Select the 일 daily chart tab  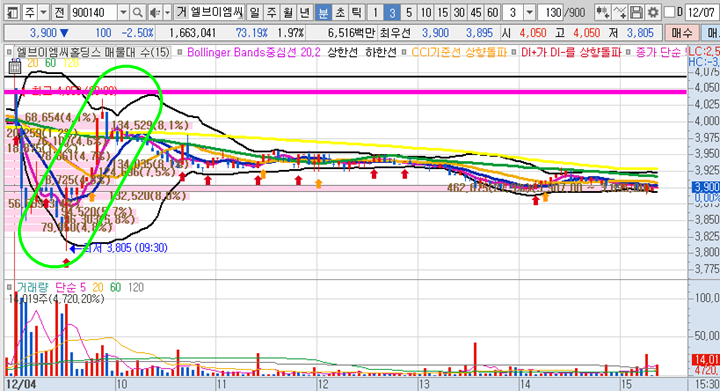254,12
